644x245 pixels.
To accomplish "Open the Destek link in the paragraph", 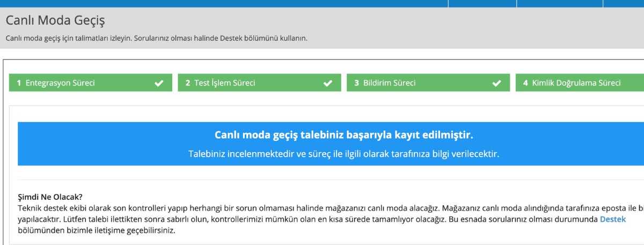I will pos(612,219).
